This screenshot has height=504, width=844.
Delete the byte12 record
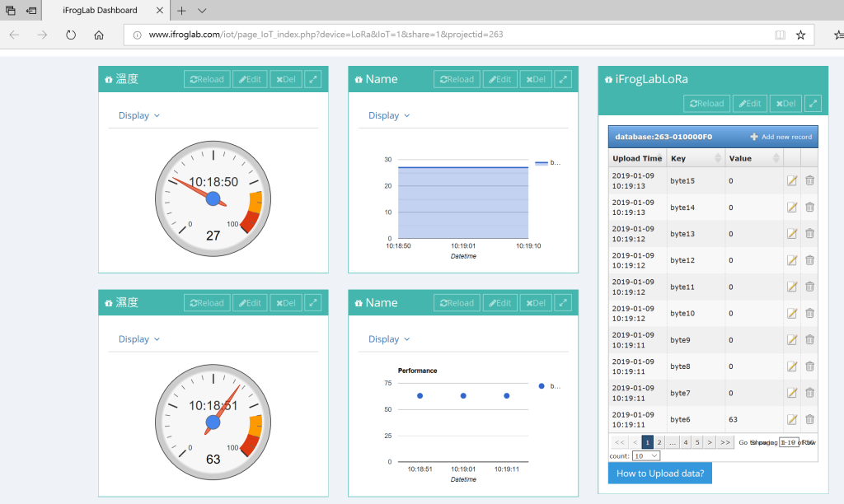tap(809, 260)
